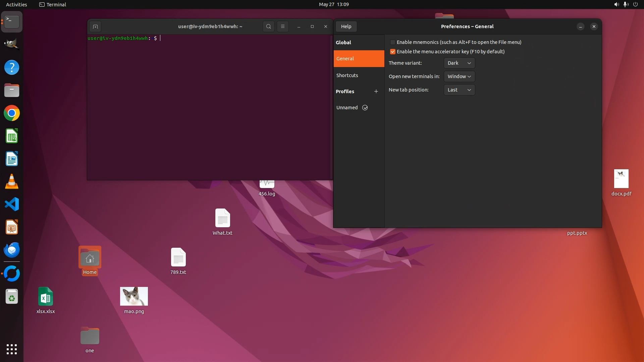Screen dimensions: 644x362
Task: Select the Unnamed profile
Action: [347, 108]
